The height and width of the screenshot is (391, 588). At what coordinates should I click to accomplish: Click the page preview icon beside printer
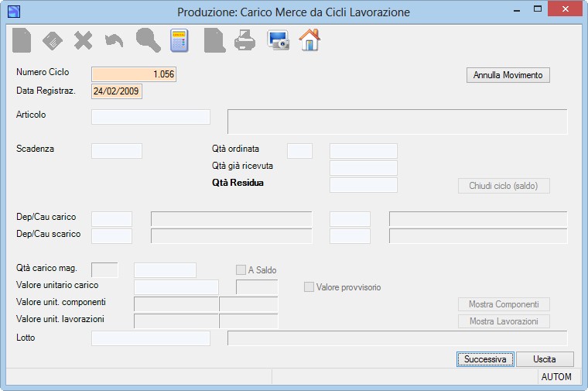pos(214,40)
